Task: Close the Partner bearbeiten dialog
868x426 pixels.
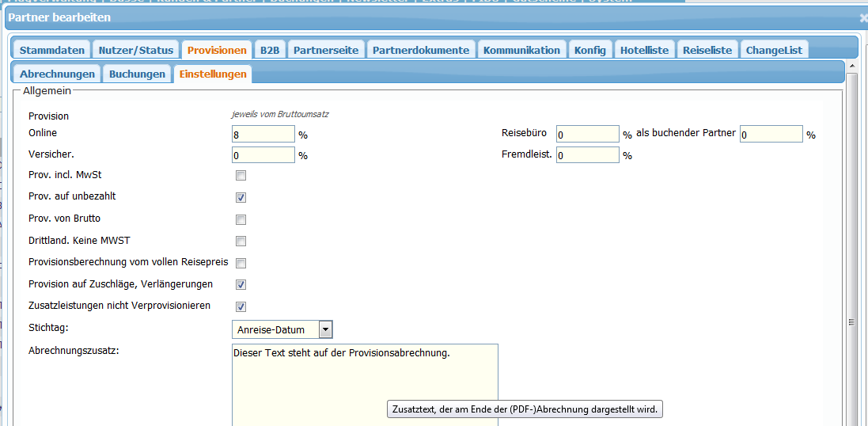Action: pos(863,17)
